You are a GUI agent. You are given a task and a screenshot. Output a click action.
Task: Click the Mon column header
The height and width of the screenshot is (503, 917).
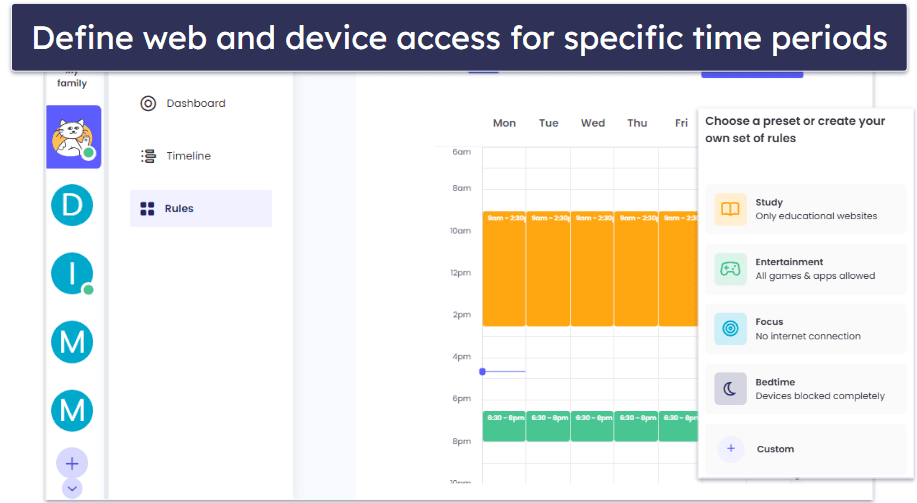[504, 123]
